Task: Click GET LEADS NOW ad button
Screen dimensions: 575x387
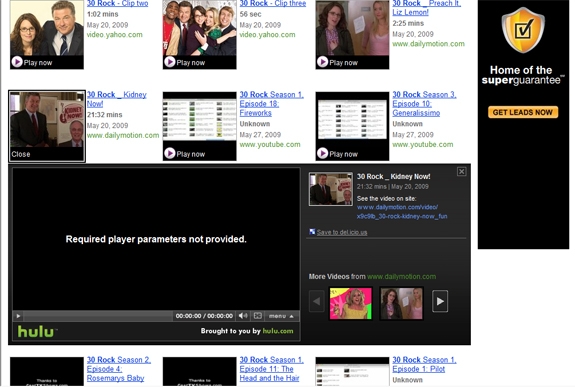Action: pos(523,112)
